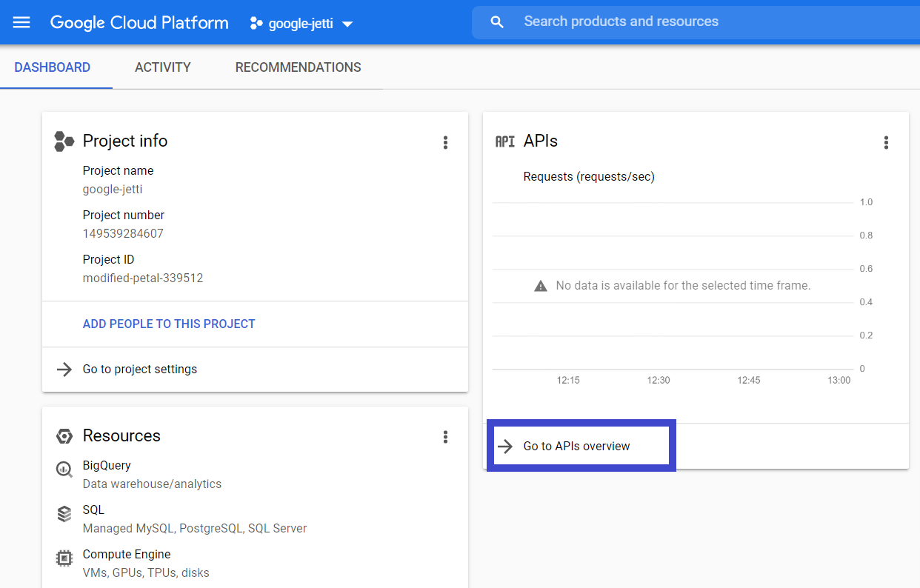Click the project number 149539284607
The height and width of the screenshot is (588, 920).
123,233
